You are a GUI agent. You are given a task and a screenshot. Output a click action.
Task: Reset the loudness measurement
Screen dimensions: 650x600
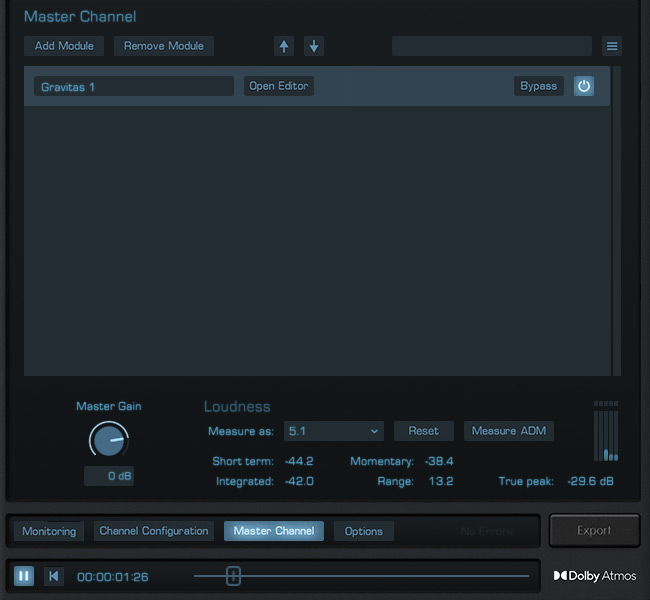[424, 431]
